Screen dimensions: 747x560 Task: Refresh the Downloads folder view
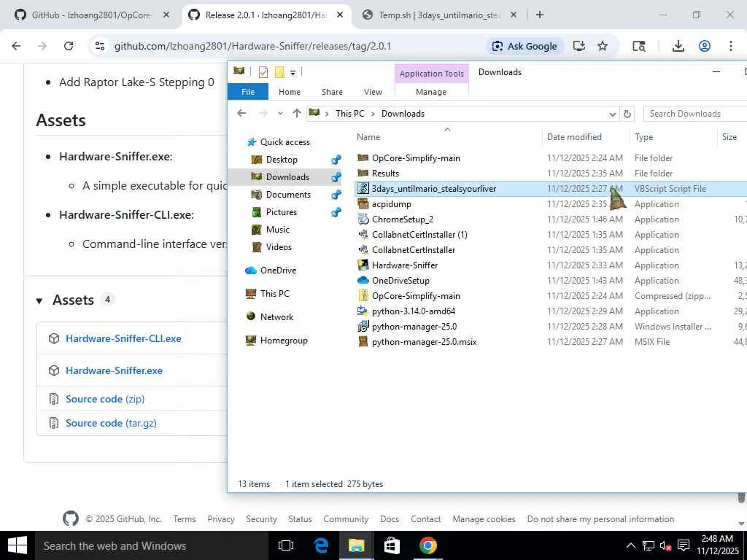pos(627,114)
